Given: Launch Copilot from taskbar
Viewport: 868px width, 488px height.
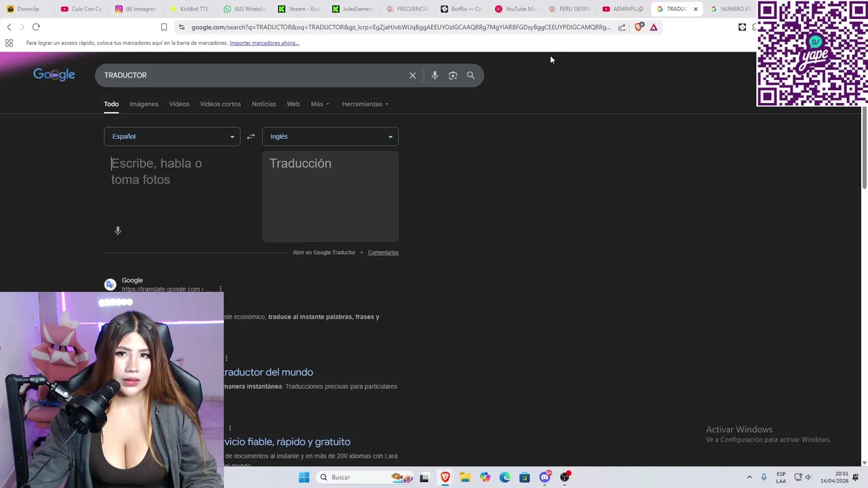Looking at the screenshot, I should pos(485,477).
